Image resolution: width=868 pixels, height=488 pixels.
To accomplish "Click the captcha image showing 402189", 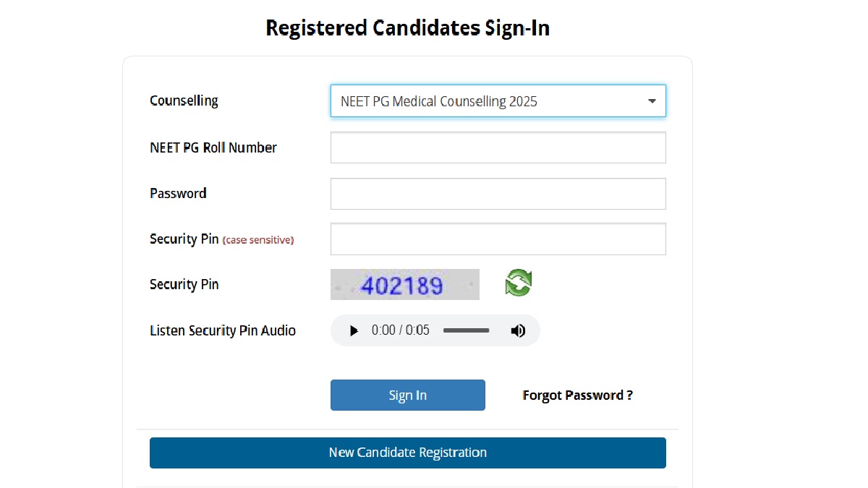I will 404,284.
